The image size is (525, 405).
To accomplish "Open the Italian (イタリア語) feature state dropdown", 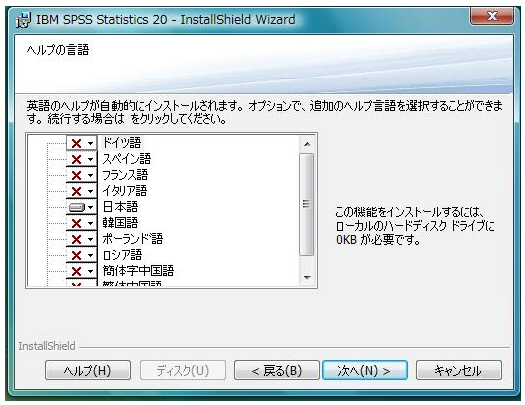I will tap(81, 191).
